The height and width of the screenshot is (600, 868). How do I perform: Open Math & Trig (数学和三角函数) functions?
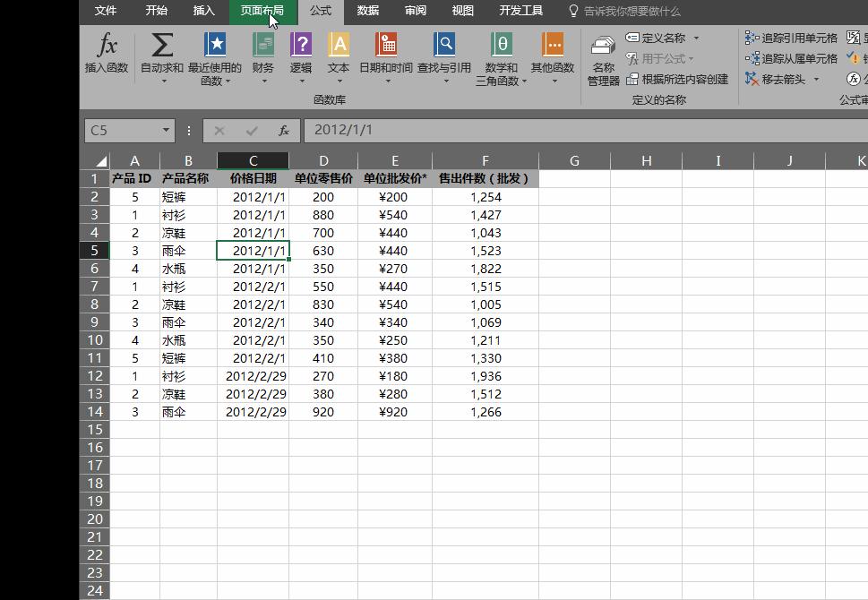point(502,59)
